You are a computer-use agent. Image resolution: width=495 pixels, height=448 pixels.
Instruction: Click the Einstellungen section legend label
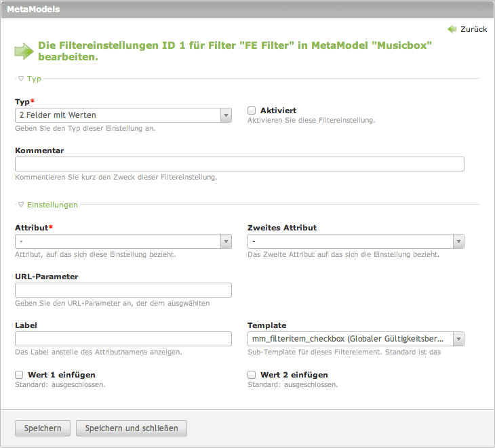[52, 204]
